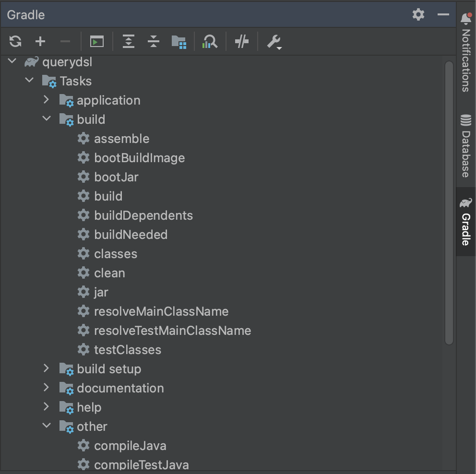Click gear icon beside jar

[x=83, y=292]
